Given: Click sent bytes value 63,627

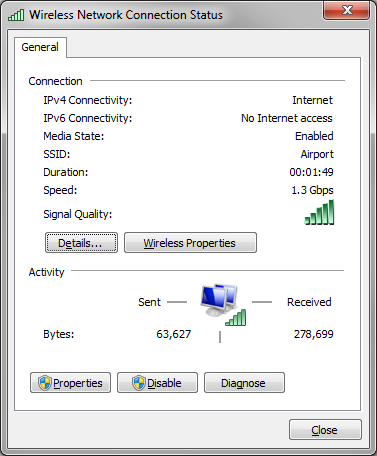Looking at the screenshot, I should (x=174, y=334).
